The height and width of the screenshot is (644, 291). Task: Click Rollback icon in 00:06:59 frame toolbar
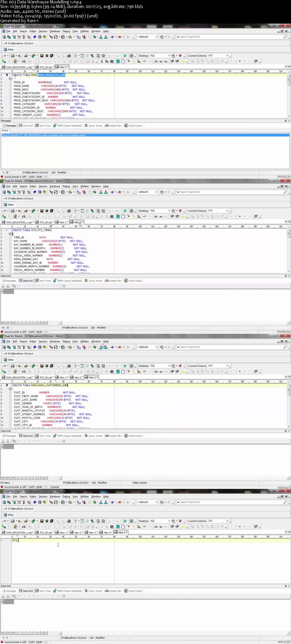click(x=106, y=192)
